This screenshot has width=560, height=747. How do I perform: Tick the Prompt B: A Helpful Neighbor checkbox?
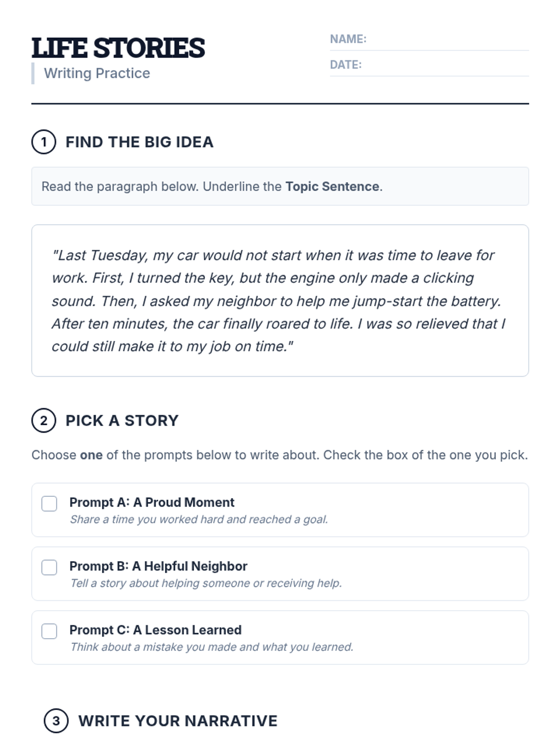[x=49, y=567]
